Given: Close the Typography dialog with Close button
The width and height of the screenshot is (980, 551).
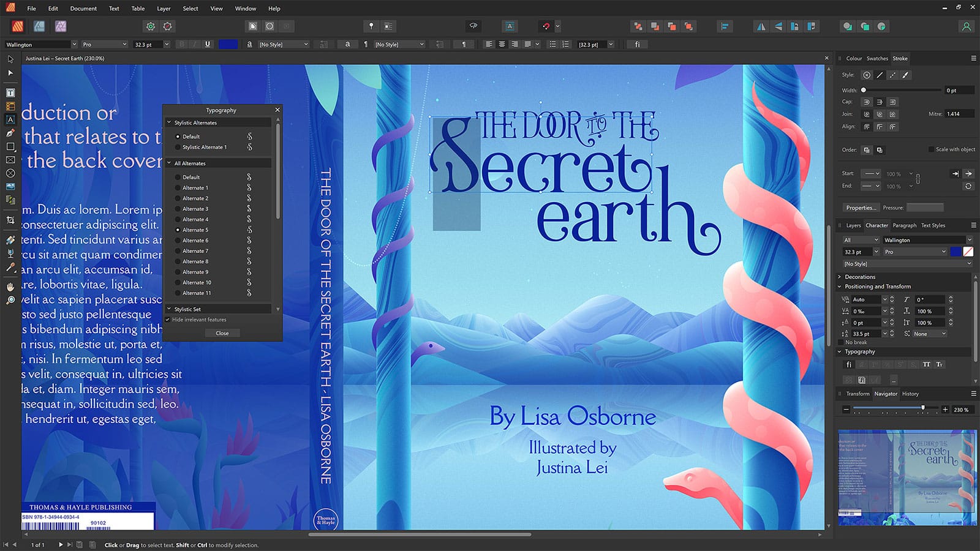Looking at the screenshot, I should click(222, 333).
